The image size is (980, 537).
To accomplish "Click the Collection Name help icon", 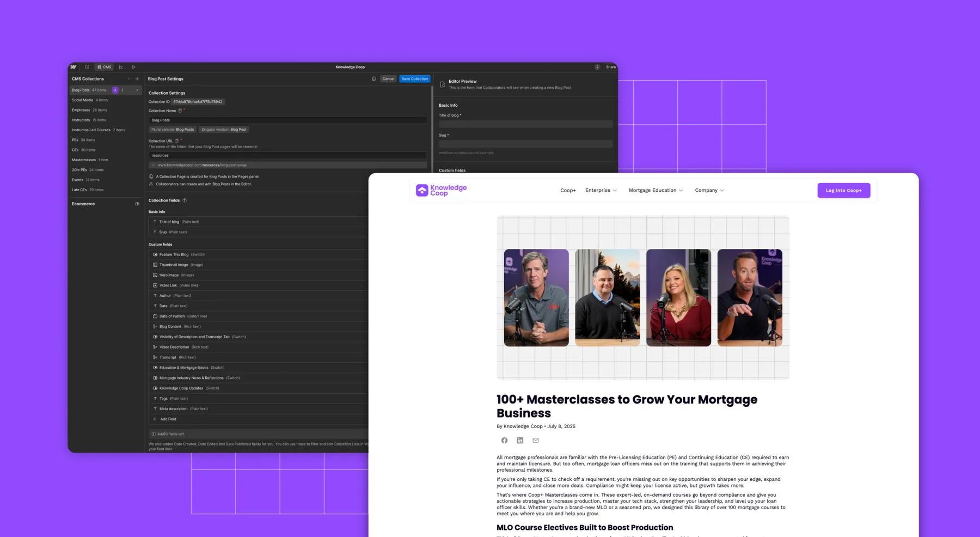I will pos(180,111).
